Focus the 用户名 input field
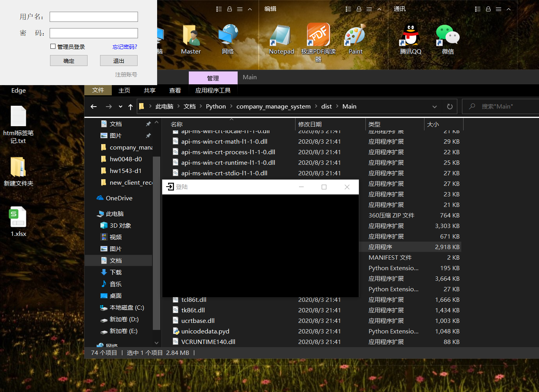 coord(94,17)
